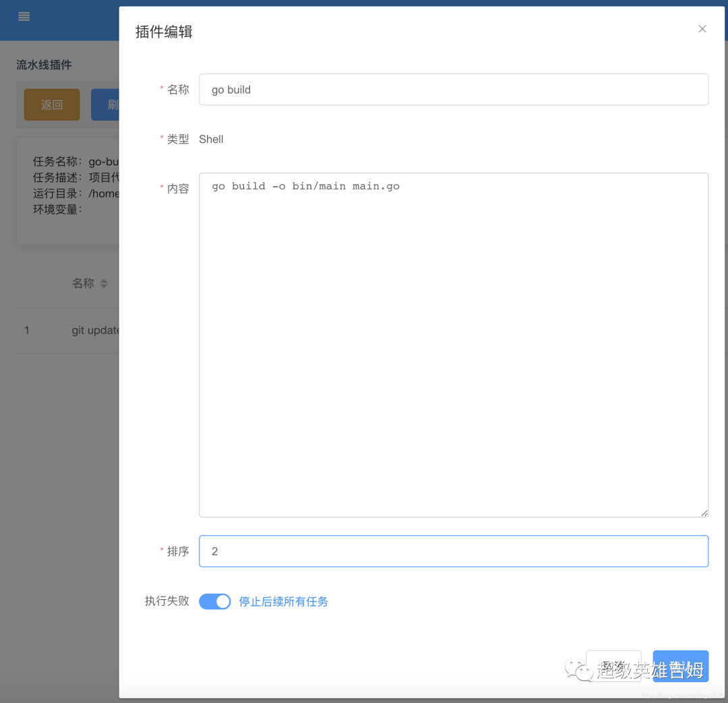
Task: Click the 名称 column header
Action: 83,283
